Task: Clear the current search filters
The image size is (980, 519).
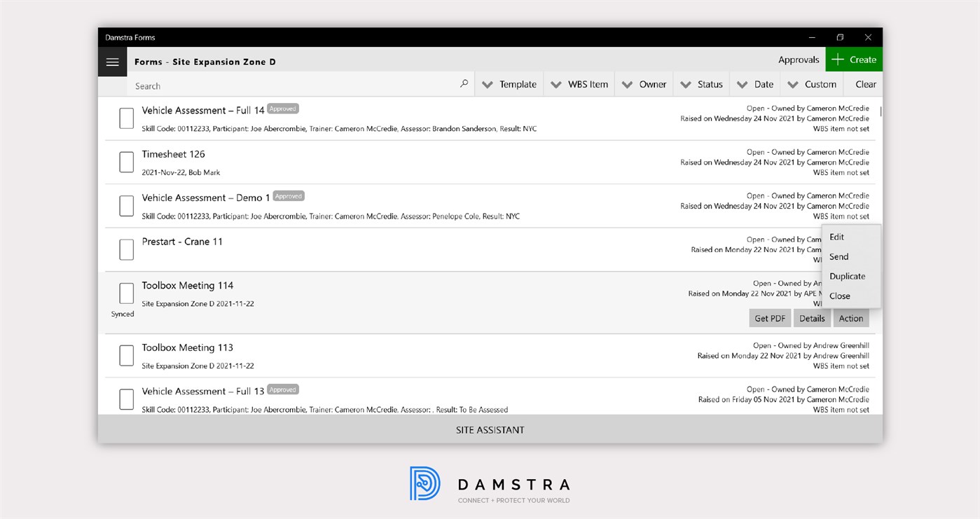Action: (x=864, y=83)
